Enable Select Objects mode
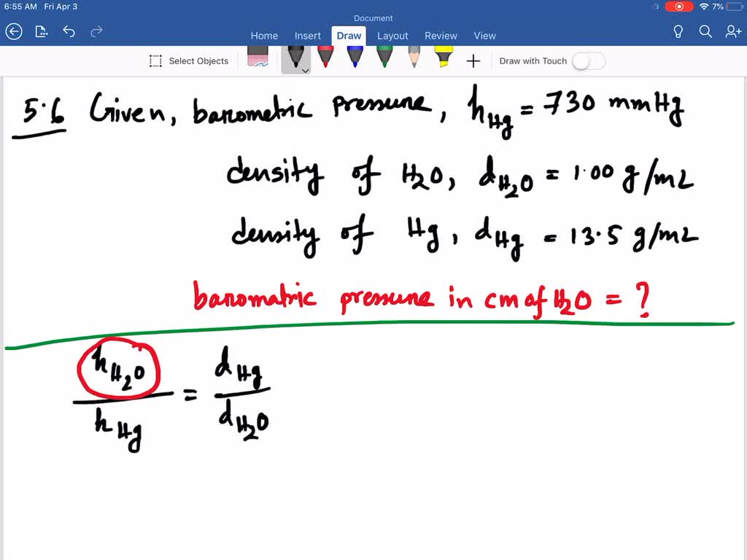The width and height of the screenshot is (747, 560). pyautogui.click(x=189, y=61)
